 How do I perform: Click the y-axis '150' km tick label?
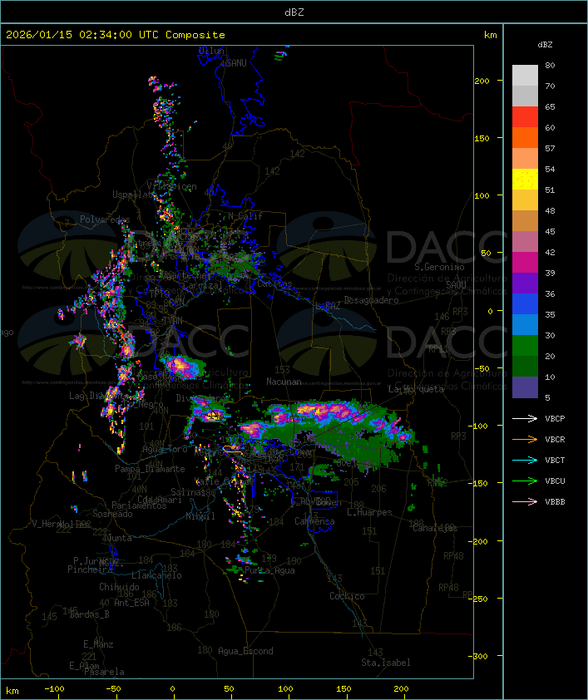(482, 138)
